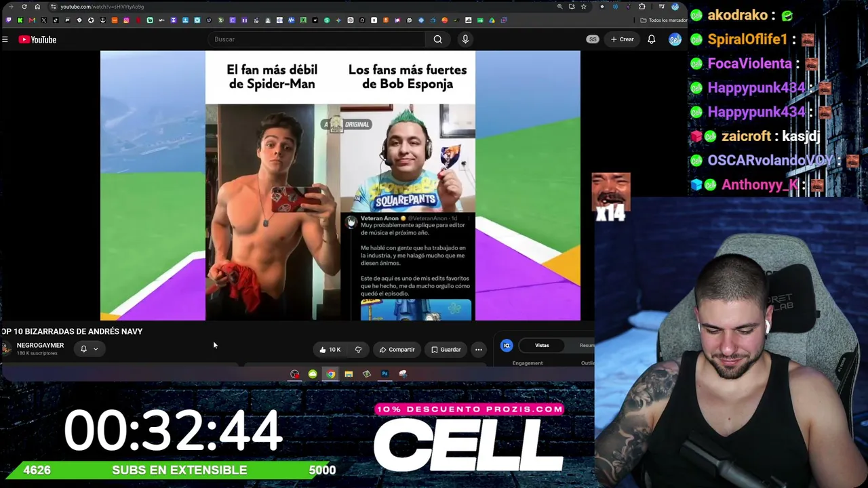Like the video with 10 K likes
Image resolution: width=868 pixels, height=488 pixels.
click(x=330, y=350)
